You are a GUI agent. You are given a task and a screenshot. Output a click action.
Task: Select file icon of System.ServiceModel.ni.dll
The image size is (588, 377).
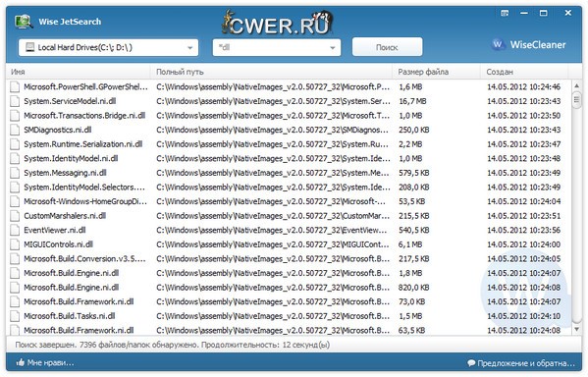(15, 101)
